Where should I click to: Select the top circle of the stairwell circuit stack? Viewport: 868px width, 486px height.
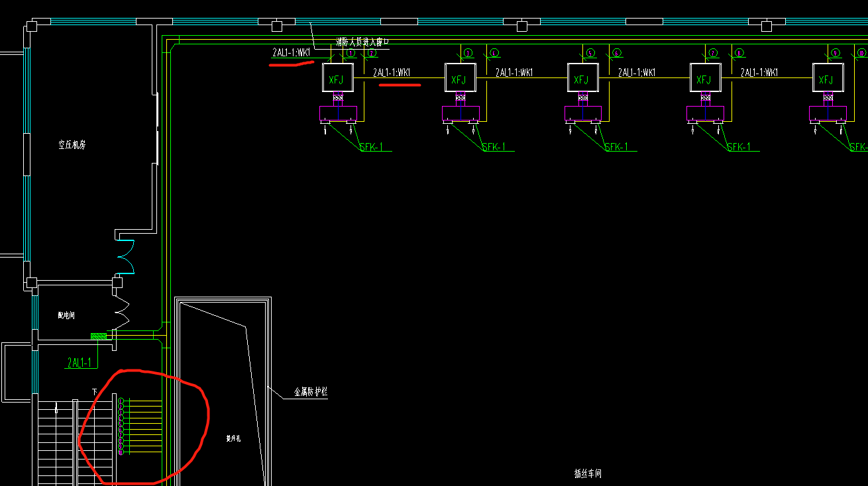click(x=121, y=401)
